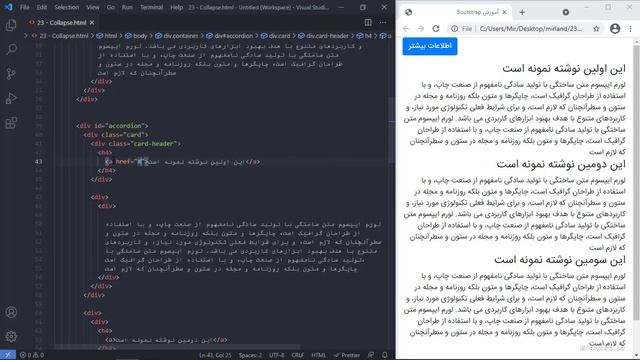640x360 pixels.
Task: Click the heading این اولین نوشته نمونه است
Action: pos(564,69)
